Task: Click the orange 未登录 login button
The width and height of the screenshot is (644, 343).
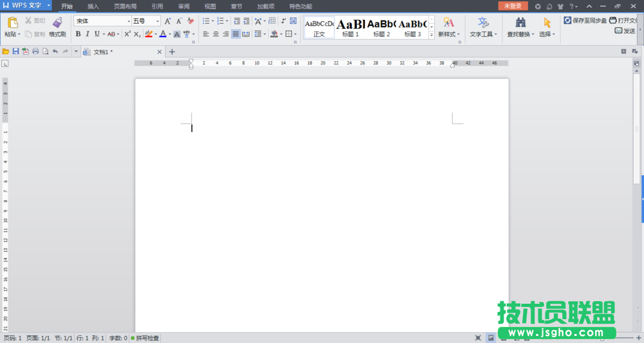Action: (x=513, y=6)
